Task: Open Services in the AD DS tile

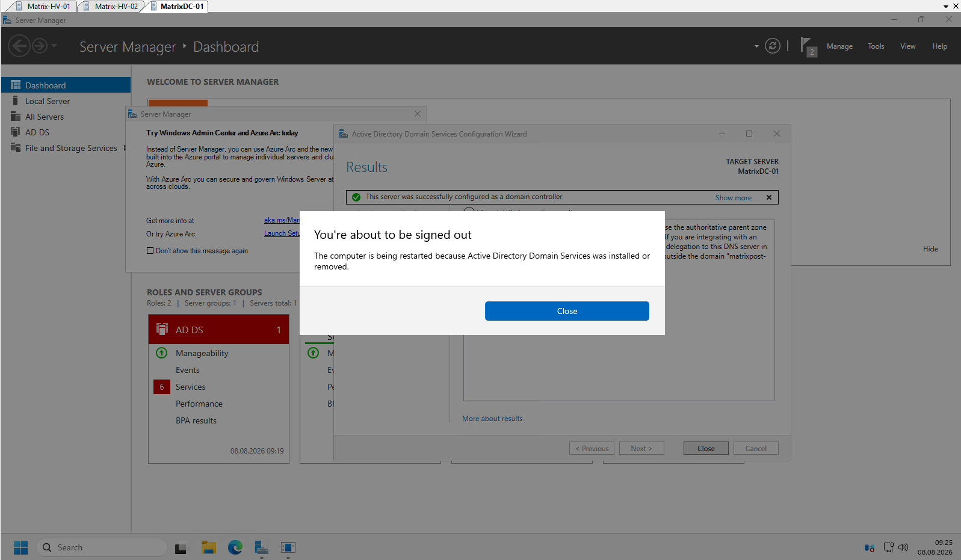Action: pyautogui.click(x=191, y=387)
